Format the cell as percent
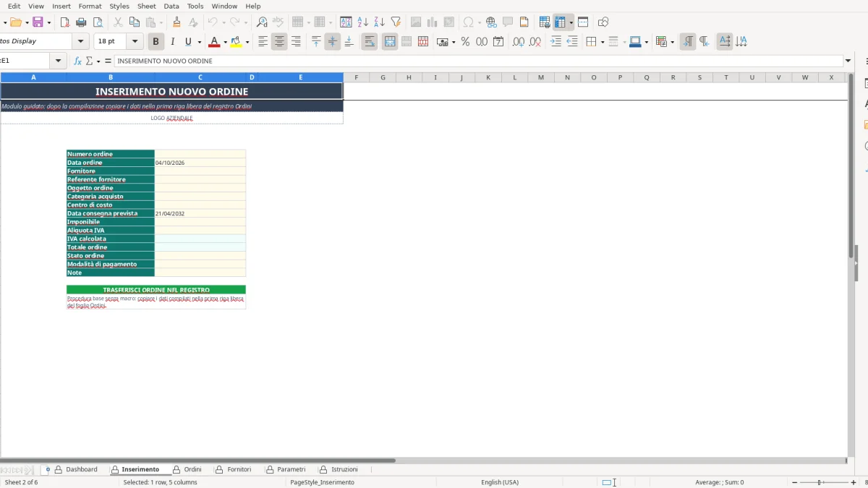The height and width of the screenshot is (488, 868). point(465,42)
